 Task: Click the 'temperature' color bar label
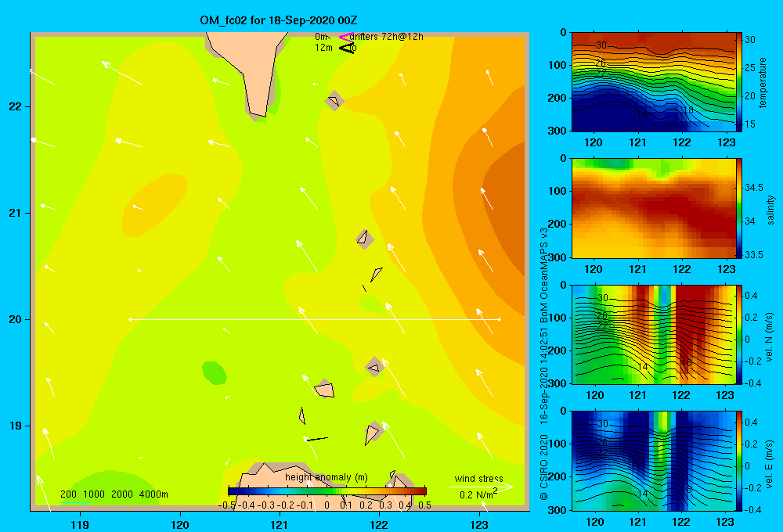[763, 82]
